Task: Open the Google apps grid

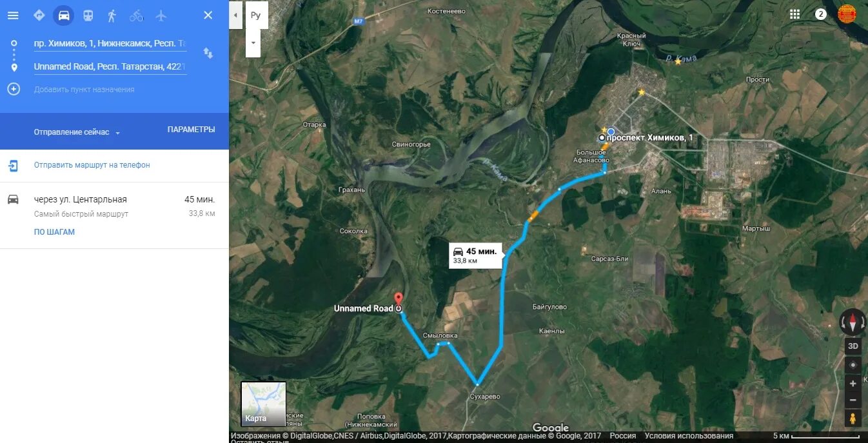Action: tap(794, 14)
